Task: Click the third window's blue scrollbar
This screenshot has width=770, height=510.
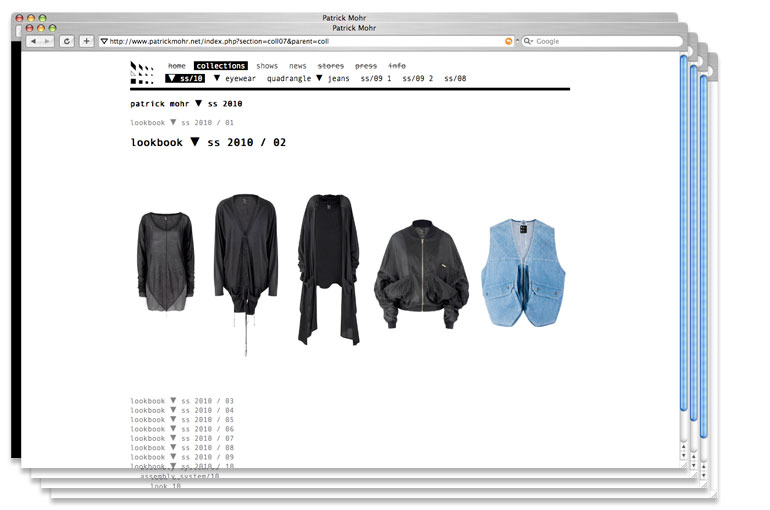Action: pyautogui.click(x=703, y=256)
